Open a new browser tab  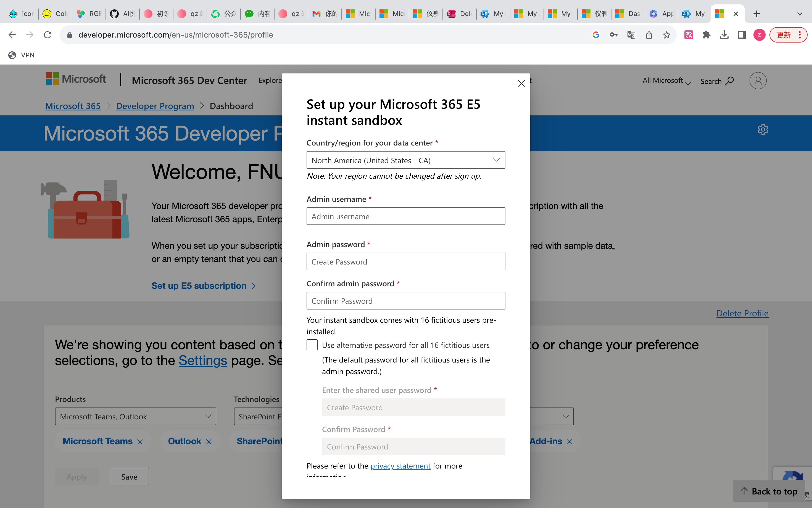pyautogui.click(x=756, y=14)
